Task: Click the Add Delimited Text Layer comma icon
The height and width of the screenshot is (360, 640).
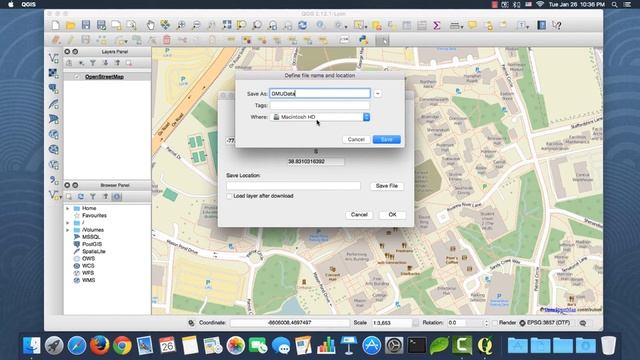Action: [x=53, y=180]
